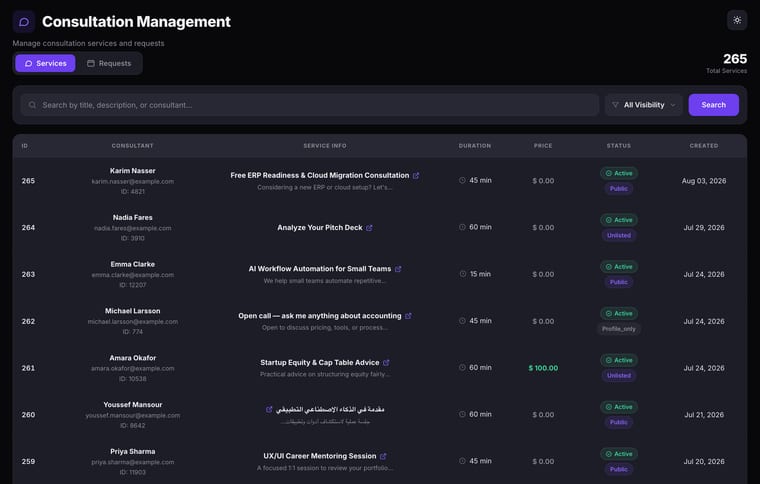760x484 pixels.
Task: Click clock icon beside 15 min duration
Action: point(463,274)
